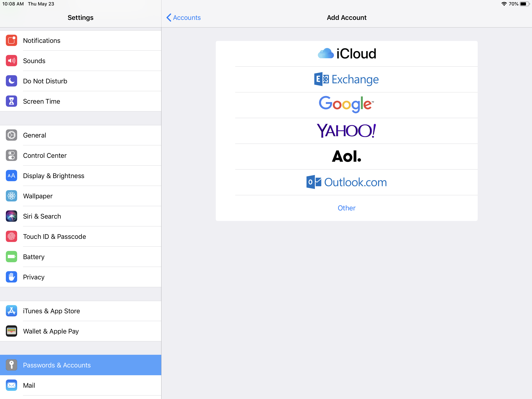
Task: Pick Yahoo! account option
Action: click(346, 130)
